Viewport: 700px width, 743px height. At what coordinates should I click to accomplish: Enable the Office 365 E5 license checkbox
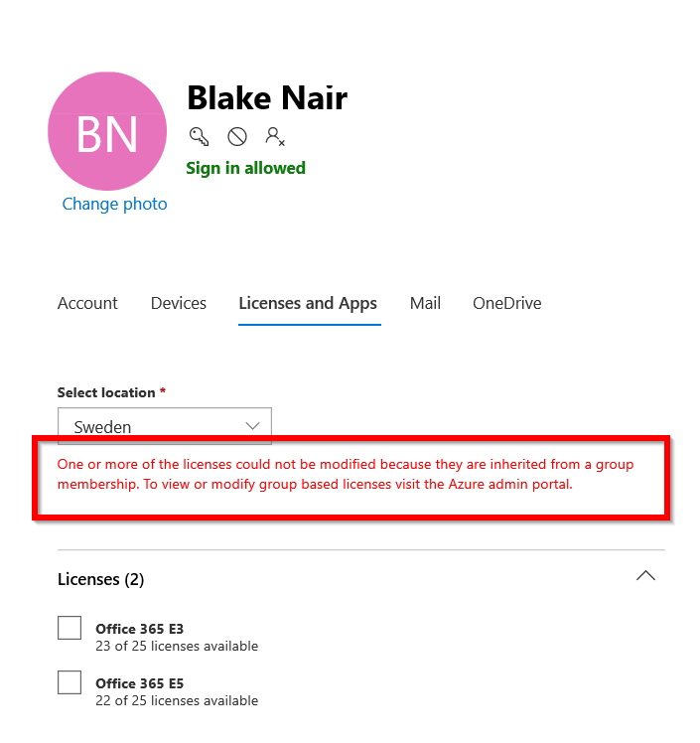(x=70, y=682)
